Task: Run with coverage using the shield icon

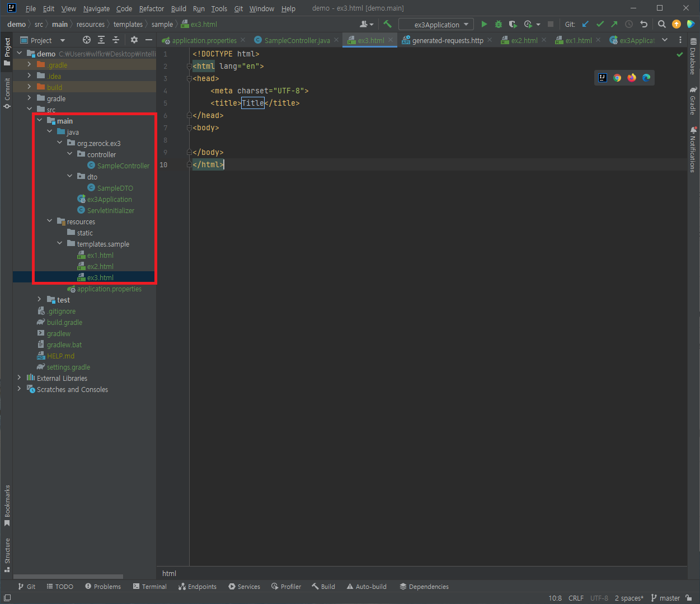Action: coord(513,24)
